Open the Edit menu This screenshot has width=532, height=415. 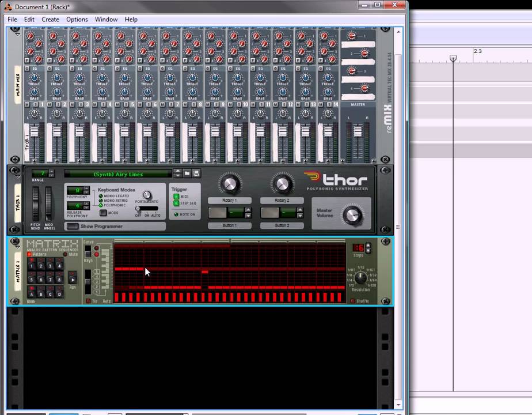pos(29,20)
